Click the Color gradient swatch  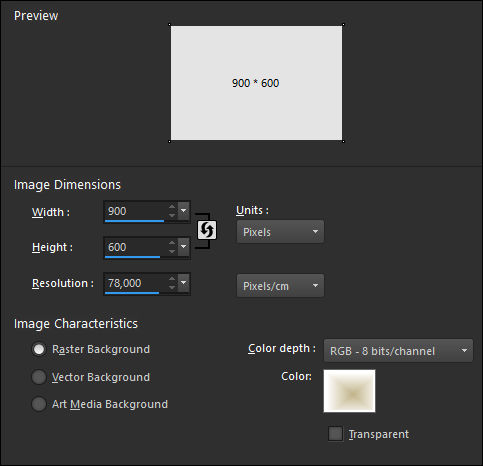coord(349,391)
